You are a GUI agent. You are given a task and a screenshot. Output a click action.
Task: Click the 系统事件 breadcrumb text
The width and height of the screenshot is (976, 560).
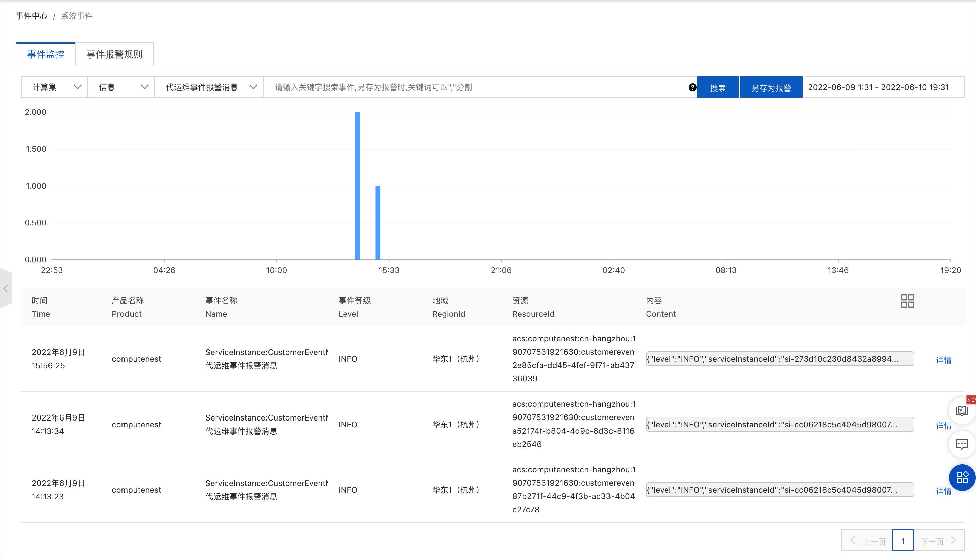click(x=77, y=16)
